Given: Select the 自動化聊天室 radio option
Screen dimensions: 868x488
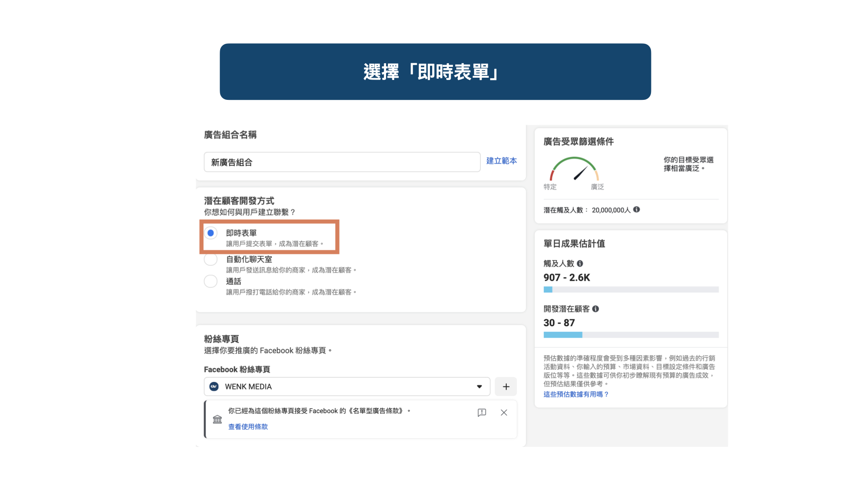Looking at the screenshot, I should (x=211, y=259).
